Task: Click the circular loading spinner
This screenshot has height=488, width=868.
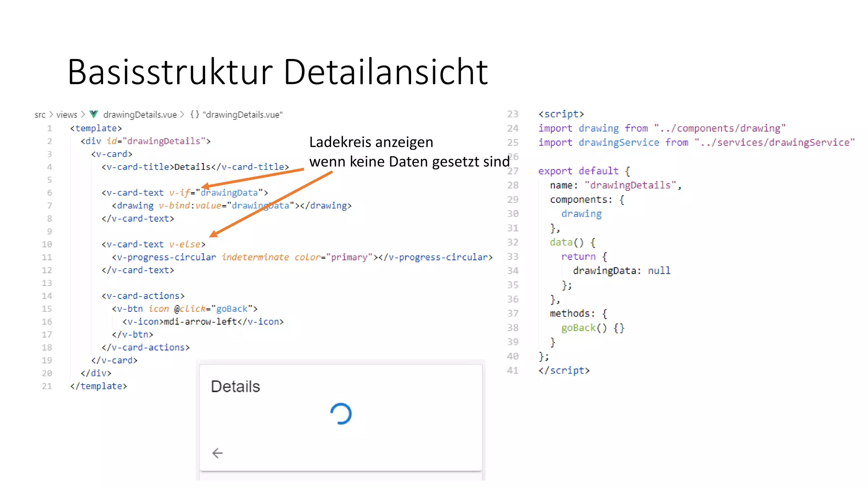Action: [x=341, y=414]
